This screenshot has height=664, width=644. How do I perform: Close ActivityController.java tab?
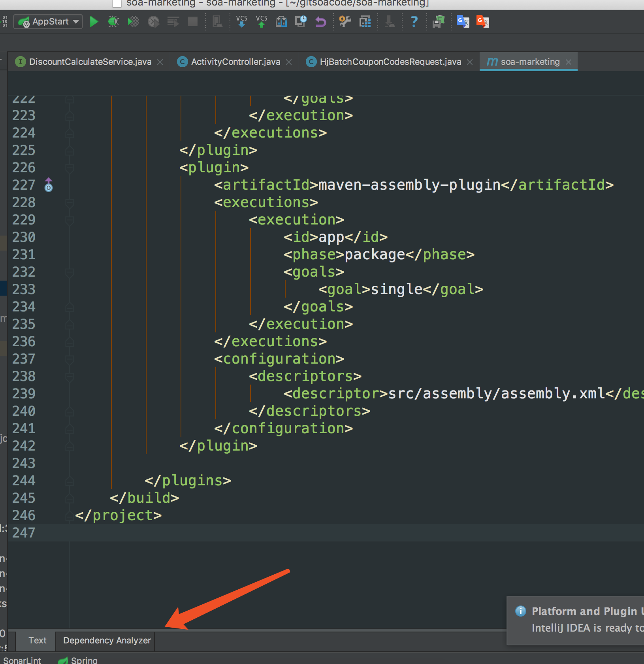(289, 62)
